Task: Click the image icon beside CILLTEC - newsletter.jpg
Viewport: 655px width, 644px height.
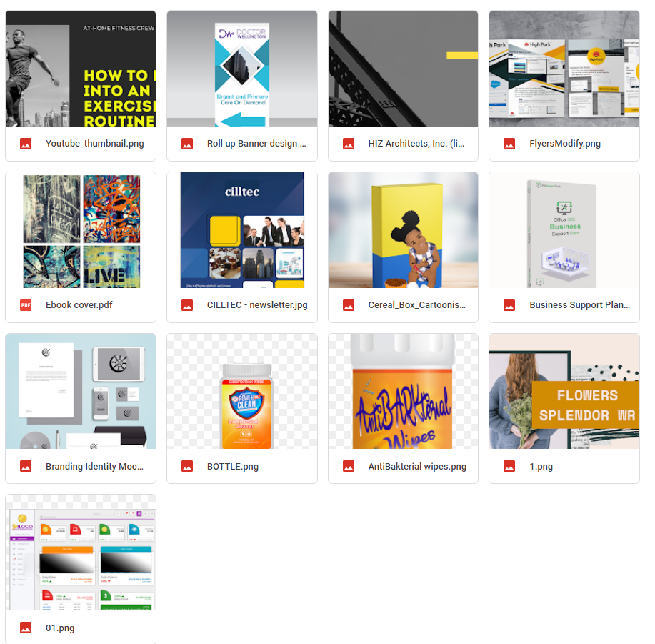Action: [186, 305]
